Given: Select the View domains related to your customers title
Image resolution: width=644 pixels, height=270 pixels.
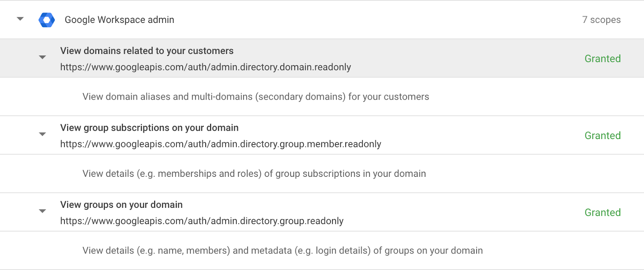Looking at the screenshot, I should (147, 51).
